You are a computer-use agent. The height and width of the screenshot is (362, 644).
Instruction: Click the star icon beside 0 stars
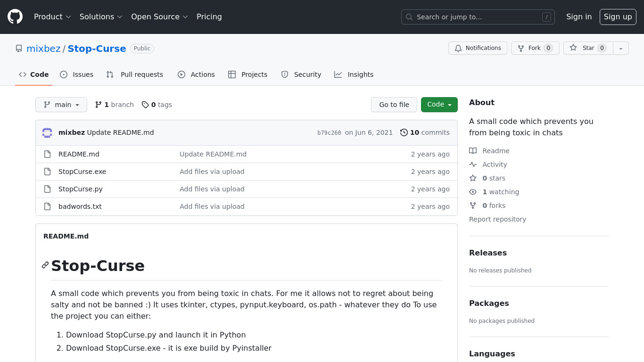click(x=473, y=178)
